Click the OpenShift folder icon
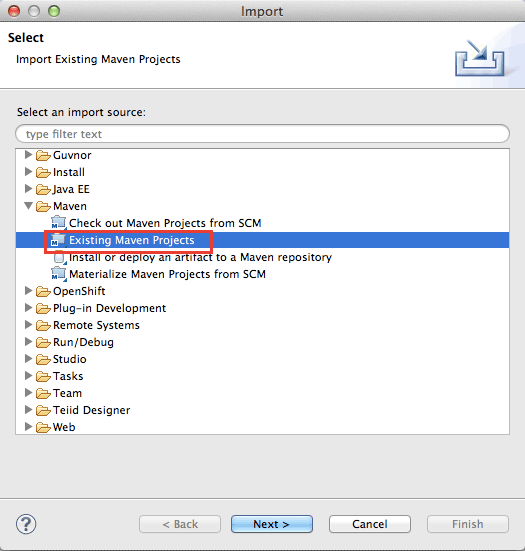The height and width of the screenshot is (551, 525). click(43, 291)
